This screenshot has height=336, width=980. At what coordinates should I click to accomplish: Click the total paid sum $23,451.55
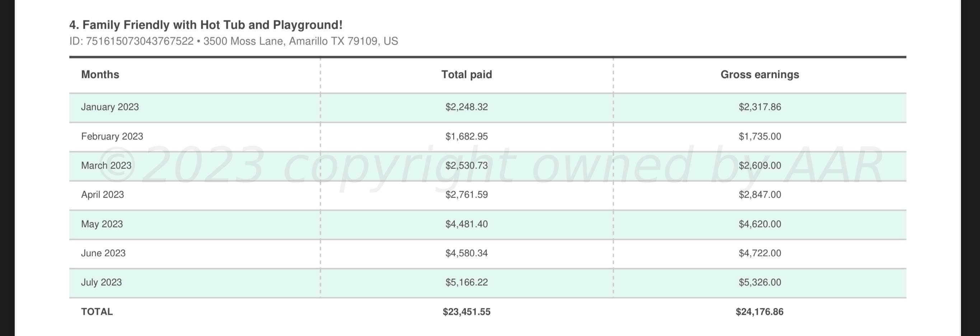466,312
